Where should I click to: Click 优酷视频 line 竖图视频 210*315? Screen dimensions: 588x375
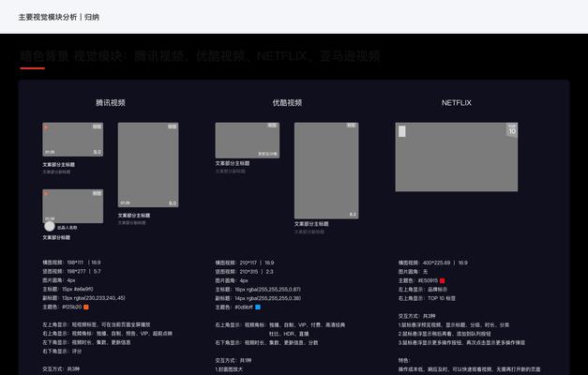pos(244,272)
